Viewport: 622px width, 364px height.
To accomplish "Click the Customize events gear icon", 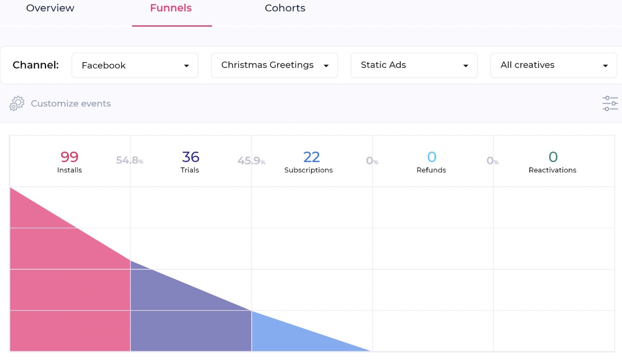I will click(x=17, y=104).
